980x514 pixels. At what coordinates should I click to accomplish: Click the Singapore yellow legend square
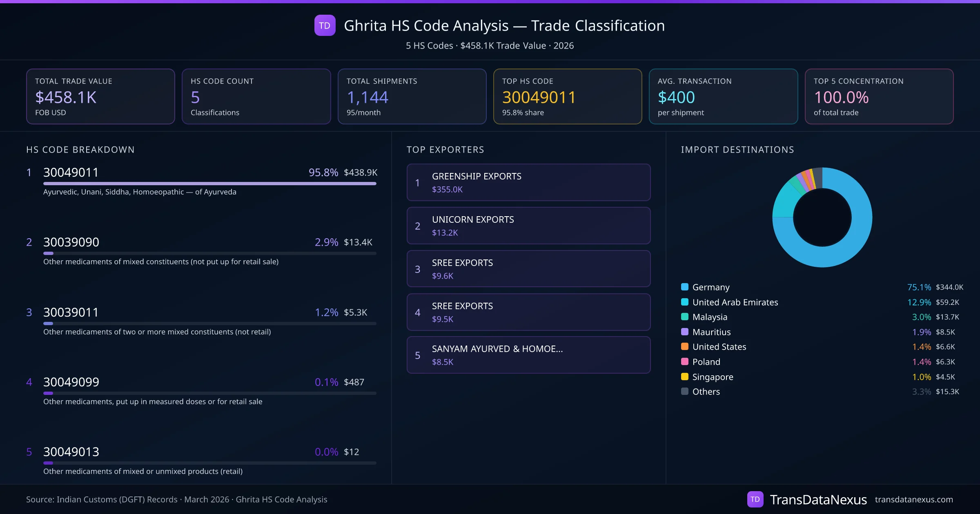coord(685,377)
